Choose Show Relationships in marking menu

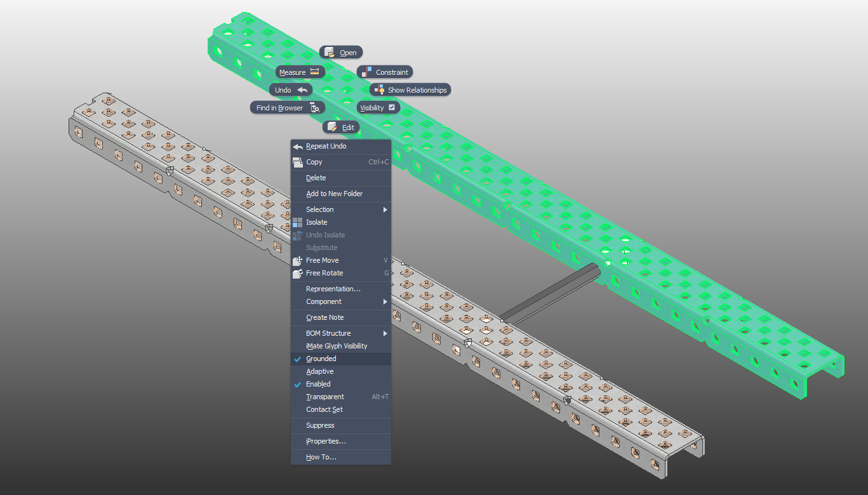(410, 90)
